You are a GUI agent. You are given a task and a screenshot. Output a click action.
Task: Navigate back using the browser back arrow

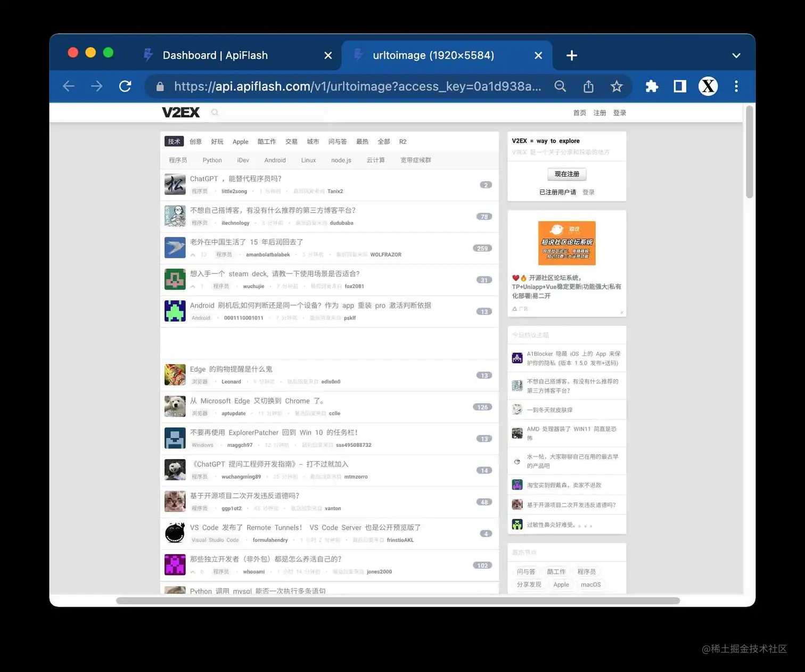coord(68,86)
